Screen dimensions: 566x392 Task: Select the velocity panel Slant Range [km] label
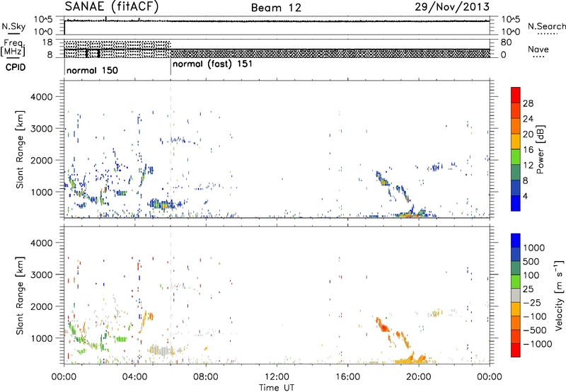click(20, 295)
